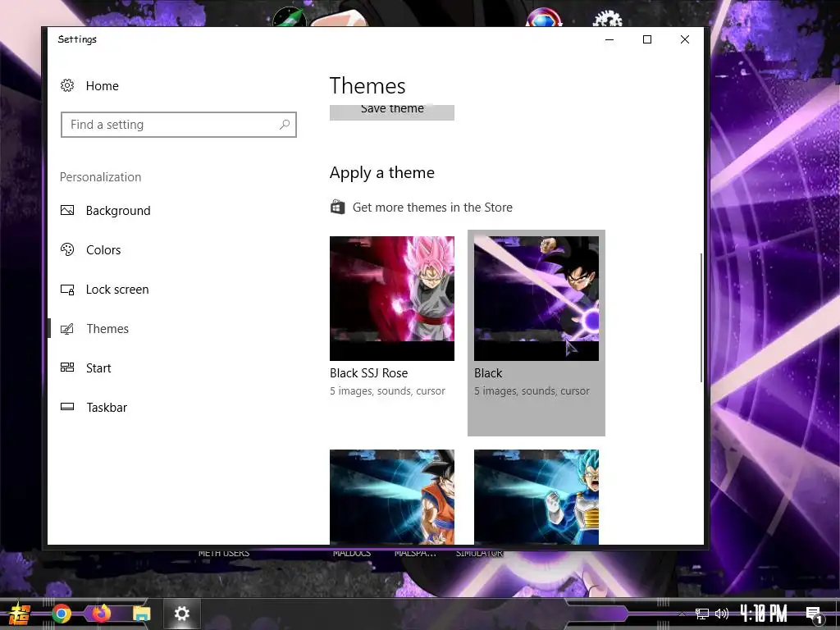Image resolution: width=840 pixels, height=630 pixels.
Task: Click the Settings gear taskbar button
Action: tap(181, 614)
